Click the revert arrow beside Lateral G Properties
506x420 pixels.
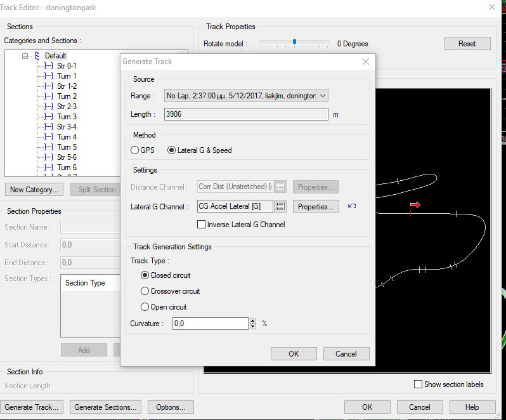352,206
